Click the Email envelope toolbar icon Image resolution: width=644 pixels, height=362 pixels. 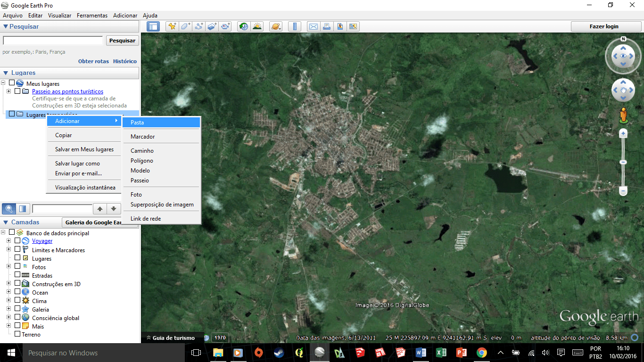(x=314, y=26)
